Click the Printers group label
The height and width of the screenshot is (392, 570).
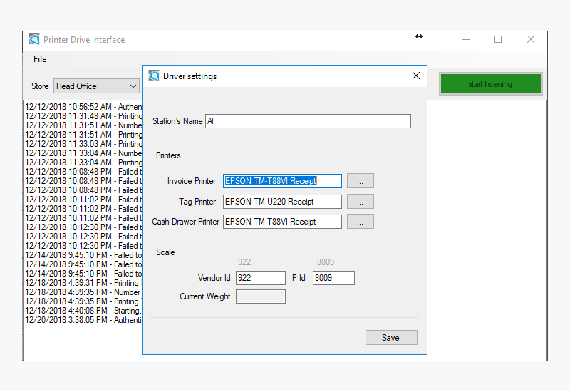(168, 155)
